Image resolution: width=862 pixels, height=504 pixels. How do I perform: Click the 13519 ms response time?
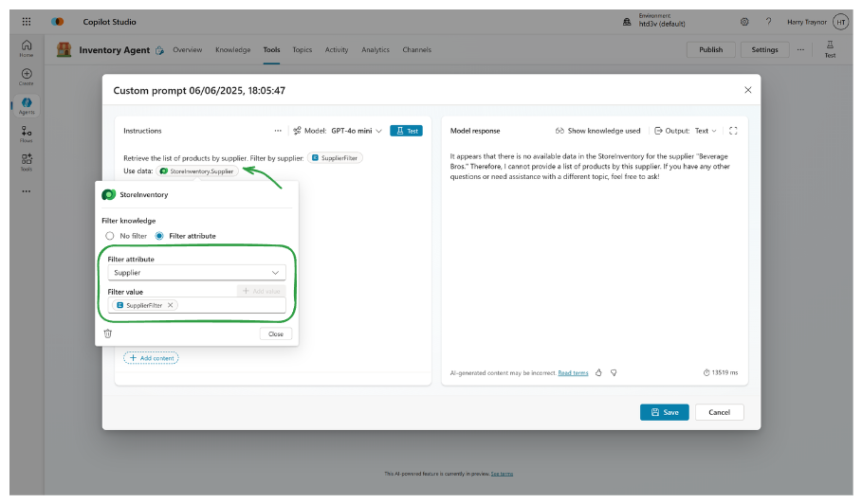coord(721,372)
